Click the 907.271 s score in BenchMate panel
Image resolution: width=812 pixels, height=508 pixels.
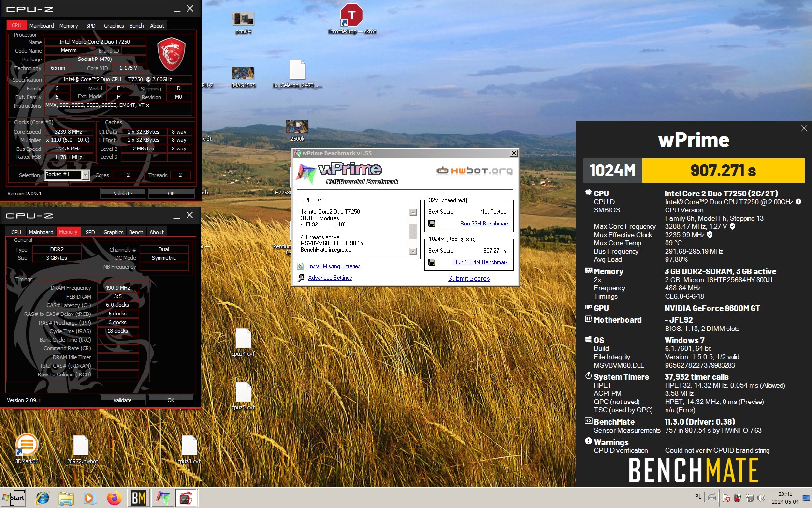click(723, 170)
